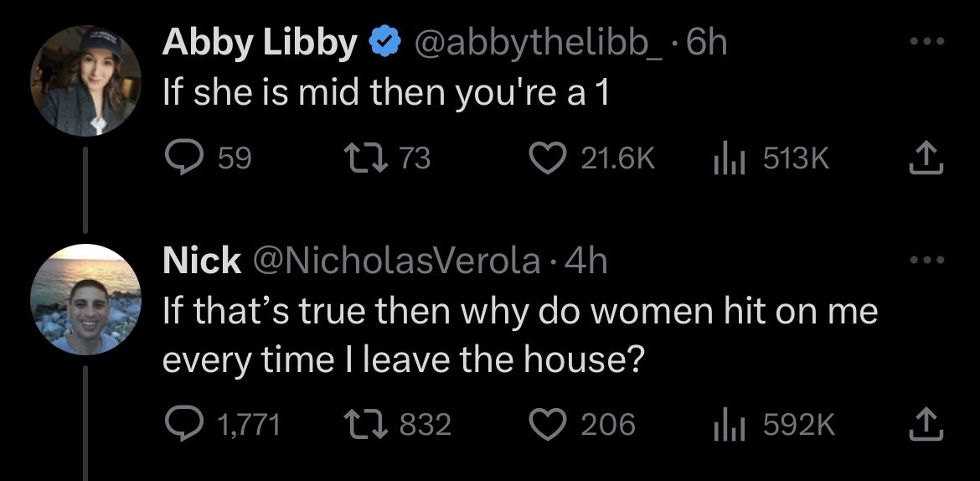
Task: Click Abby Libby's blue verified badge
Action: (384, 44)
